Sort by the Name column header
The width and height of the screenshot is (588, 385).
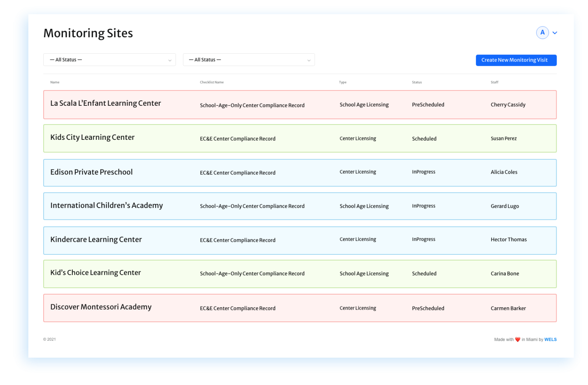(x=55, y=82)
